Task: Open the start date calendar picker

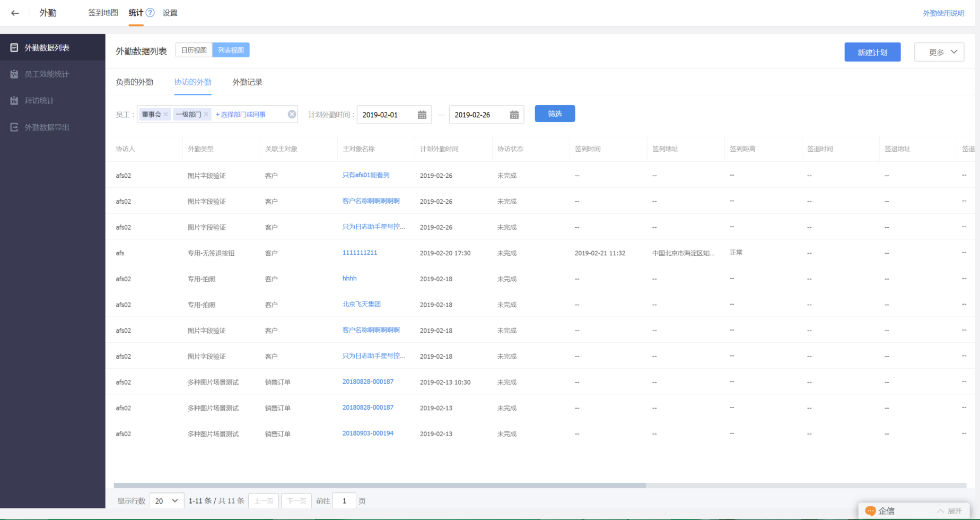Action: [x=422, y=115]
